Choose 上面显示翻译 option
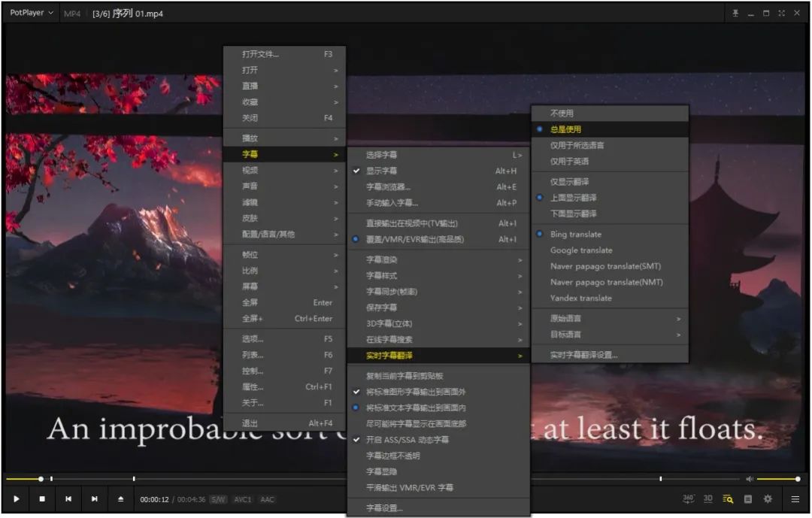This screenshot has height=518, width=812. pyautogui.click(x=610, y=198)
